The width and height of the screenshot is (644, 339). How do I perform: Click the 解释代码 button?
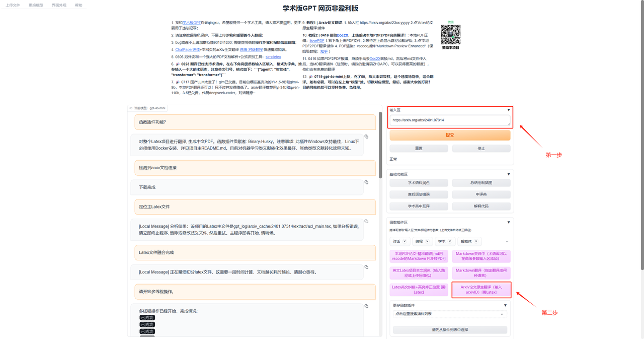click(x=481, y=206)
